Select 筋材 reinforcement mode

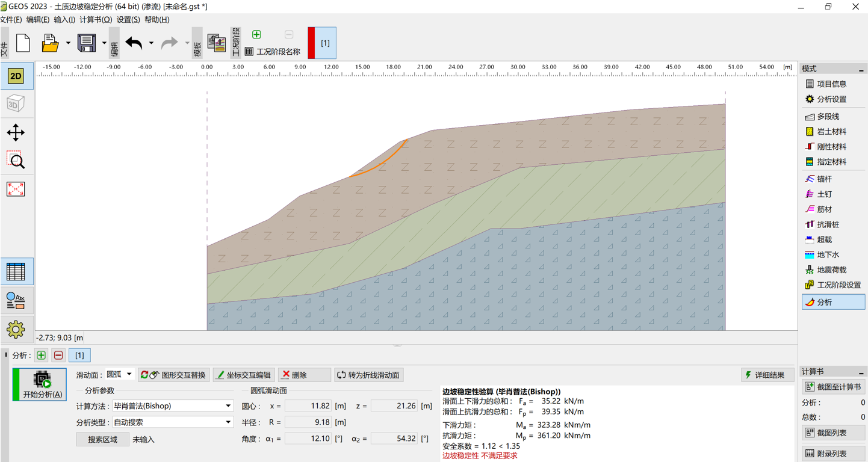833,209
